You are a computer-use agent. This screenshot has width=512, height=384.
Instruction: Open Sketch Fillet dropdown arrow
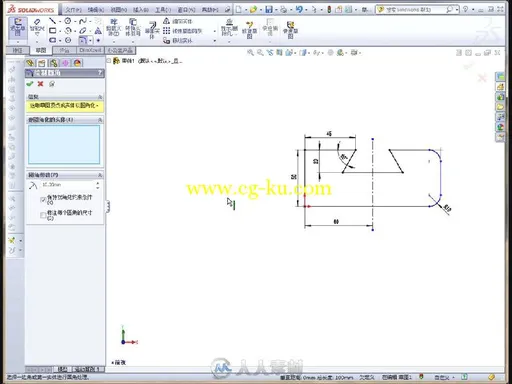(90, 41)
